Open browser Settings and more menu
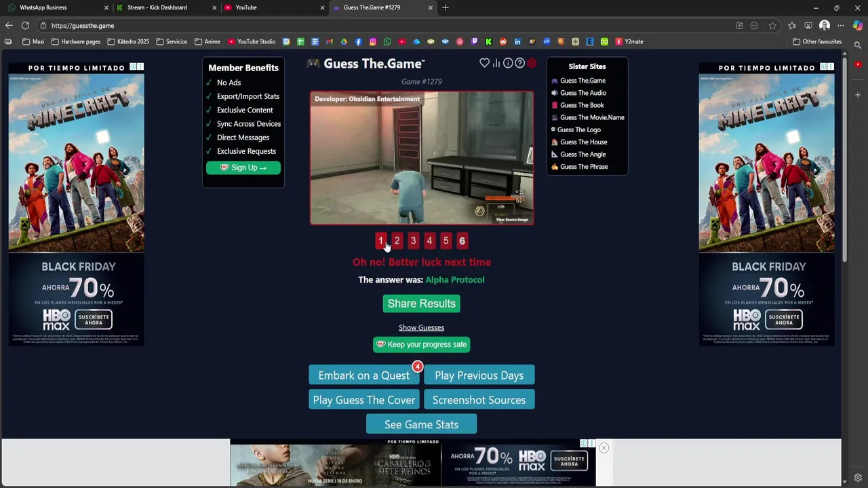868x488 pixels. (841, 26)
